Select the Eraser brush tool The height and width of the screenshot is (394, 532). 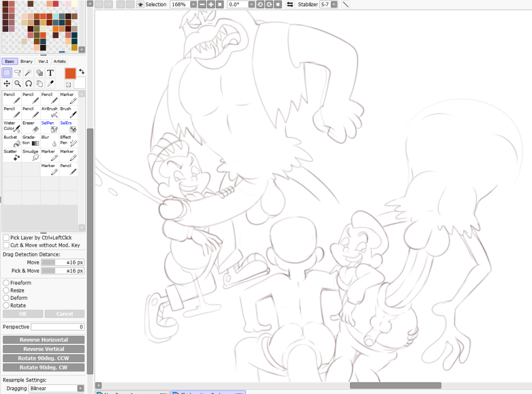click(31, 126)
